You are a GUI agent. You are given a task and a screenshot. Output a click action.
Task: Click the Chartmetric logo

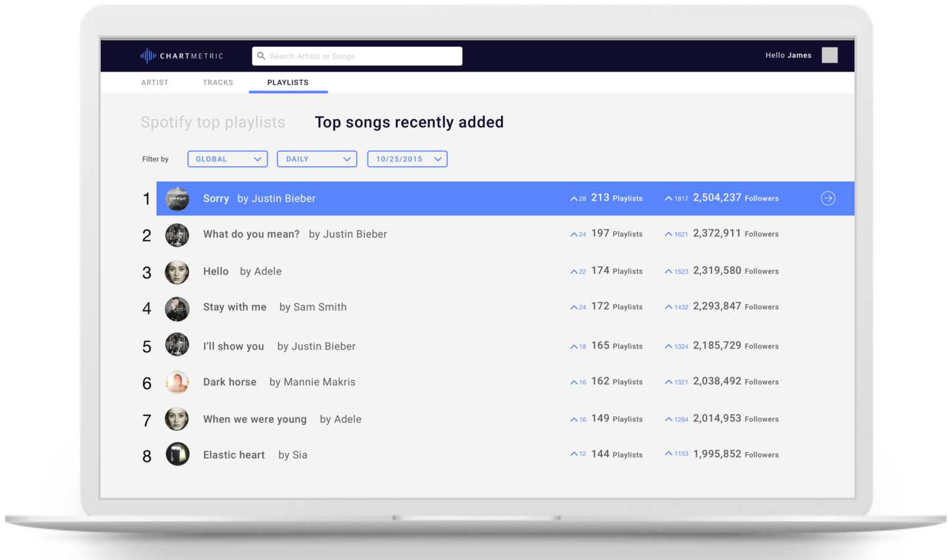(182, 56)
